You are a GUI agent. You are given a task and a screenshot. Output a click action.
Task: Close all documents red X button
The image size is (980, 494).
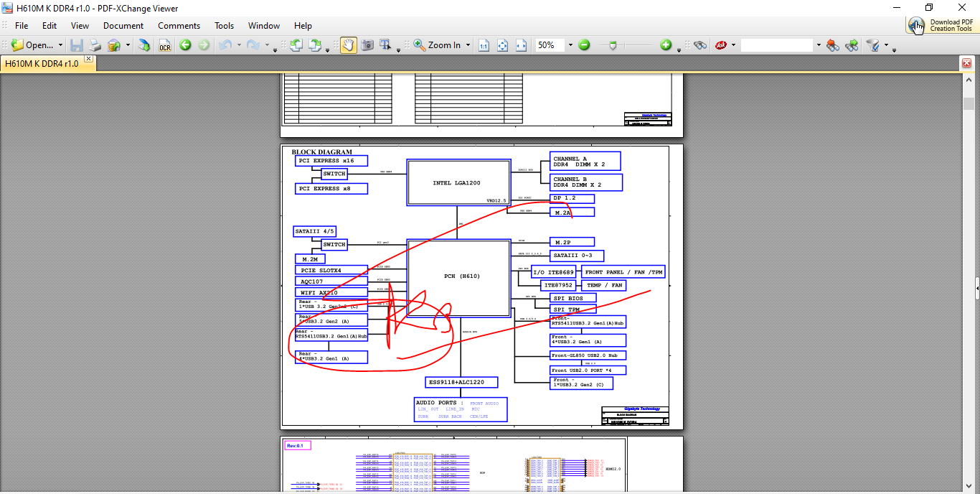[x=966, y=63]
